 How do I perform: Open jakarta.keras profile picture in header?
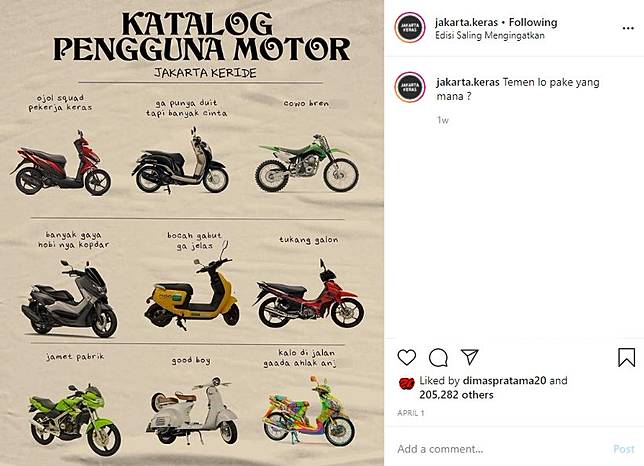coord(409,28)
